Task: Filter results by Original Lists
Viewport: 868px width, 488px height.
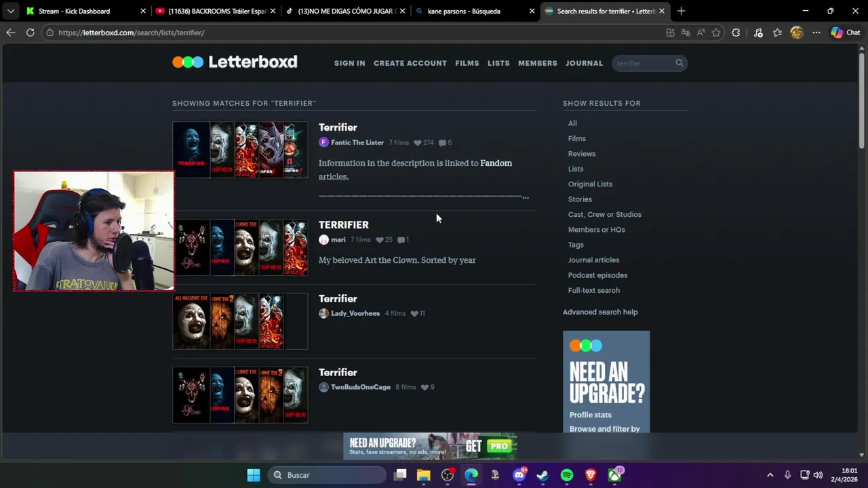Action: [x=590, y=184]
